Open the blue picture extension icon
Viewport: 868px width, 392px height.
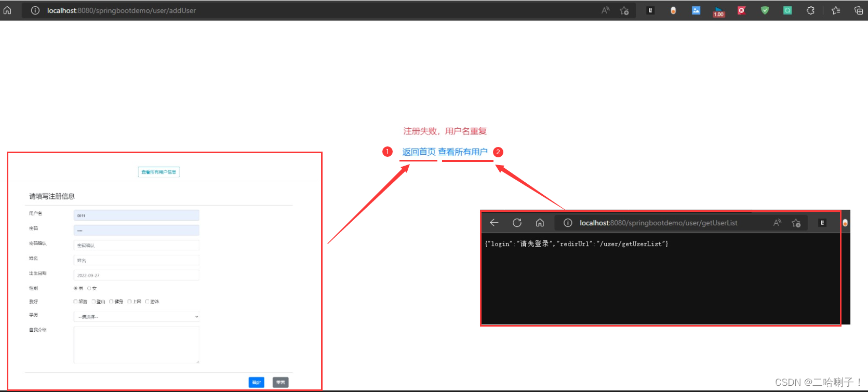click(x=696, y=10)
